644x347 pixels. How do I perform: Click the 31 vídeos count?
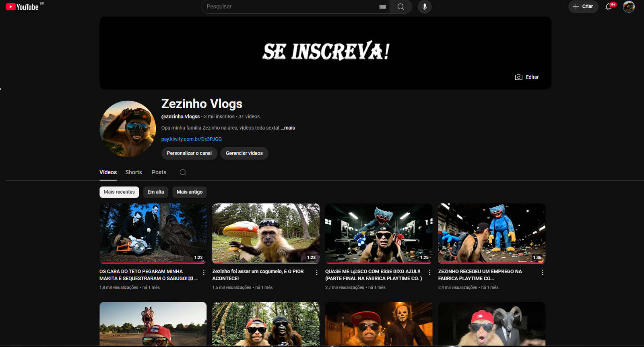click(249, 117)
